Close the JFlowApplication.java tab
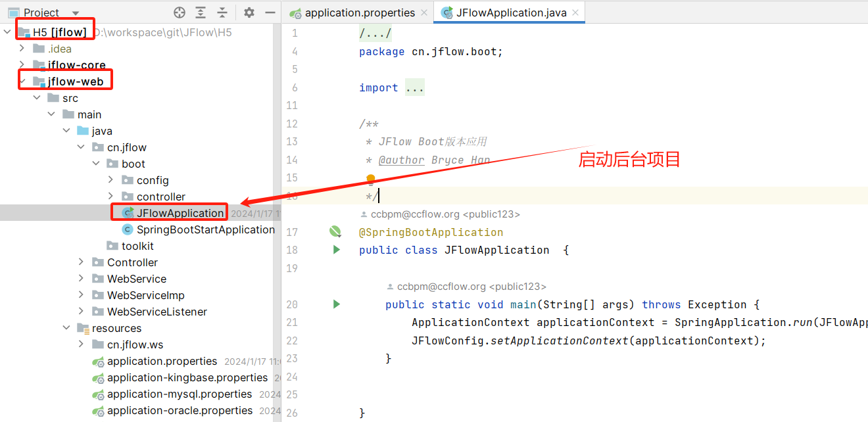The width and height of the screenshot is (868, 422). 575,12
